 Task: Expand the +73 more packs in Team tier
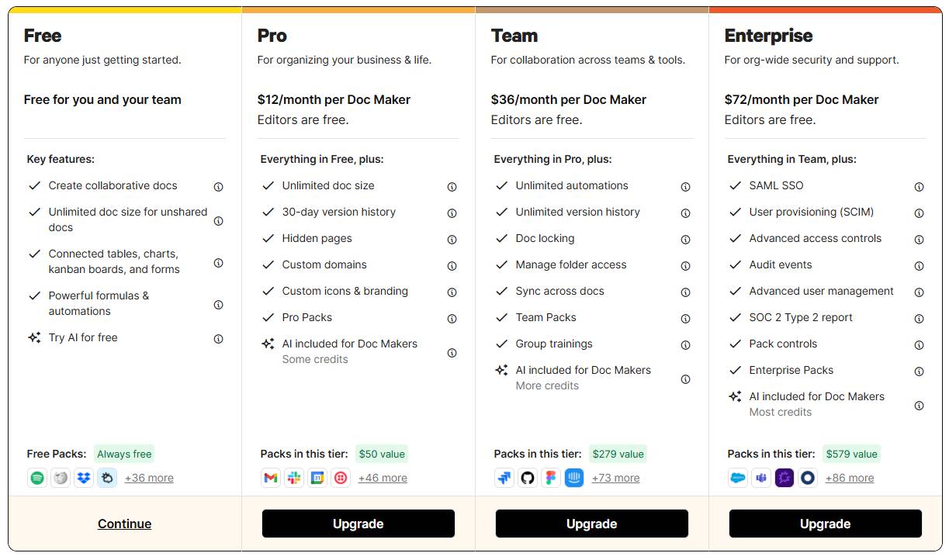615,478
